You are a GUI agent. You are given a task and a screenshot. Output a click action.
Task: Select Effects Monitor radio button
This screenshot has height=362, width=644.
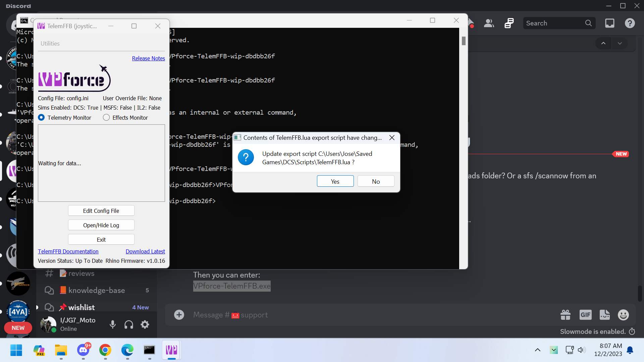tap(106, 118)
